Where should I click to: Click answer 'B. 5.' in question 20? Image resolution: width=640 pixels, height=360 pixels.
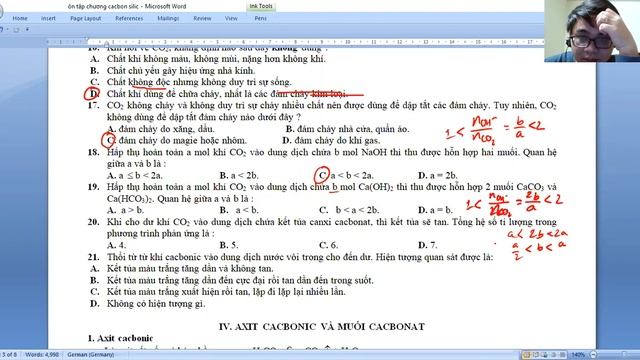[229, 245]
